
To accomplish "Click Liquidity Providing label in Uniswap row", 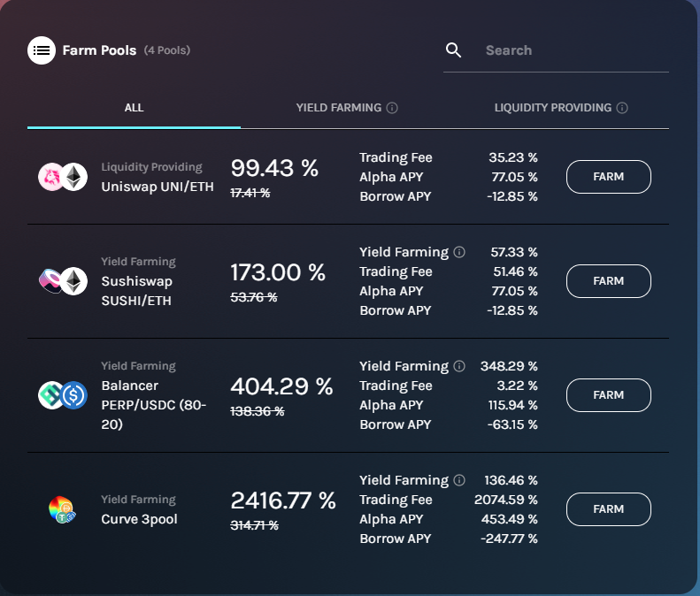I will coord(152,167).
